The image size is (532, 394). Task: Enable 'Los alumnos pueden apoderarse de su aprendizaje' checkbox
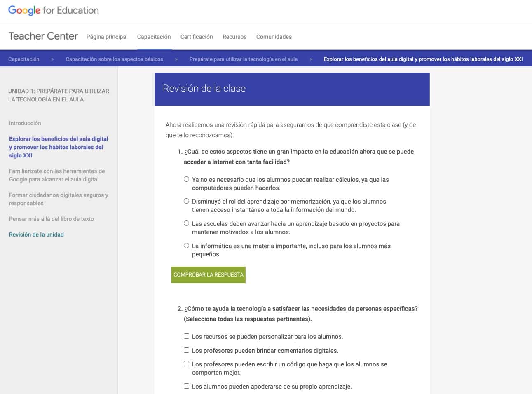tap(186, 386)
